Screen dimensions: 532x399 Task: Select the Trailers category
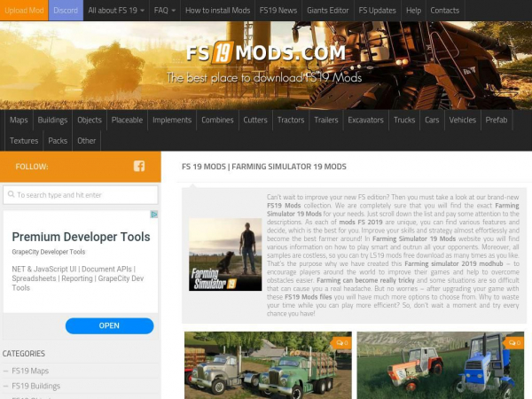tap(326, 120)
